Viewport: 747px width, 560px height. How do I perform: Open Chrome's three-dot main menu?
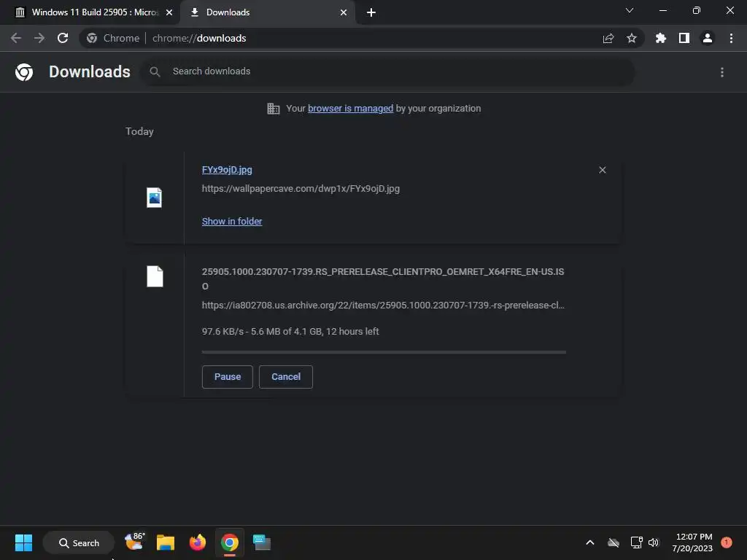coord(731,38)
